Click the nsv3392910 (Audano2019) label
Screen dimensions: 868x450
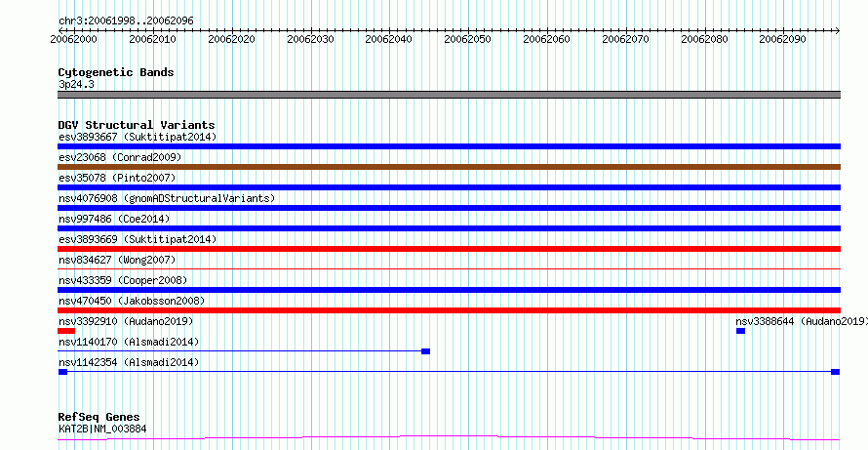pyautogui.click(x=126, y=321)
